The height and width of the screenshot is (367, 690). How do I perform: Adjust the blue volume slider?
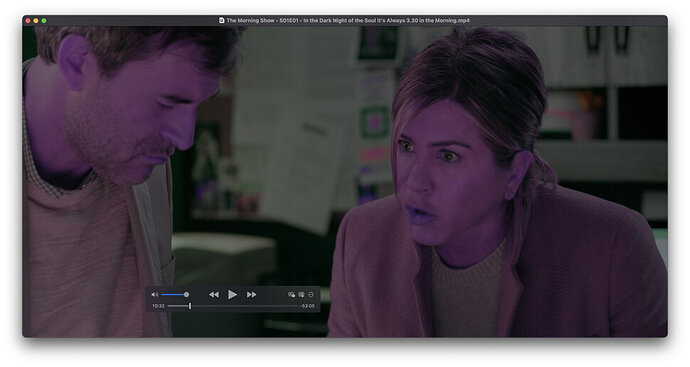pos(175,294)
